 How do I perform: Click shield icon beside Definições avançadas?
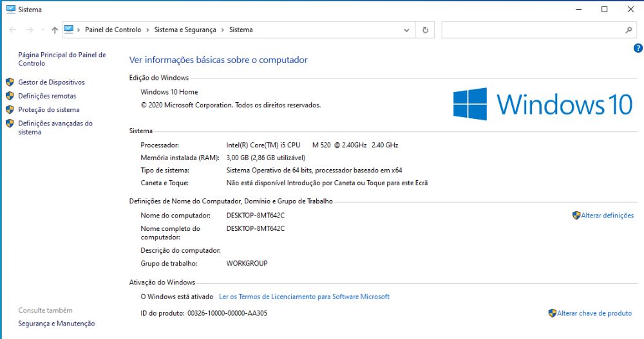click(10, 123)
